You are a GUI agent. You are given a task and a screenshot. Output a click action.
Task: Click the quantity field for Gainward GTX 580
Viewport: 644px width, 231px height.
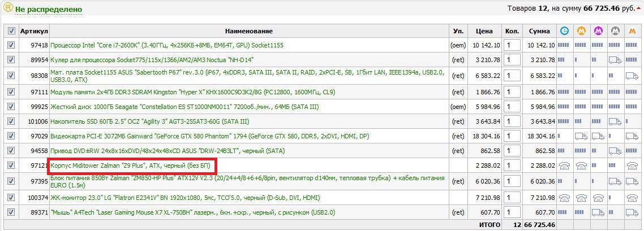click(512, 136)
